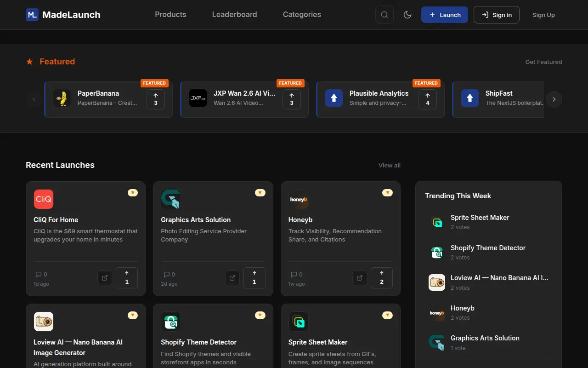
Task: Click the Get Featured link
Action: (544, 62)
